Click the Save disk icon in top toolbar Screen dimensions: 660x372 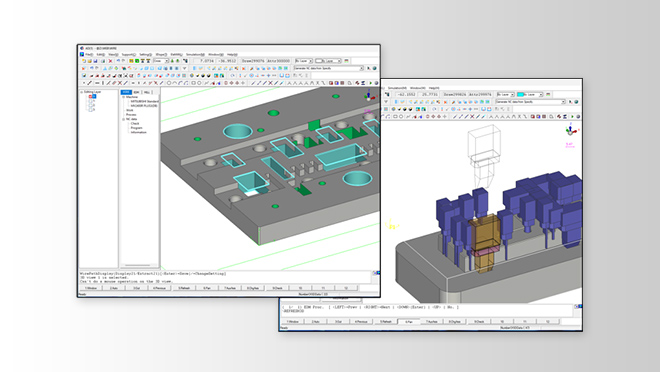pyautogui.click(x=95, y=61)
